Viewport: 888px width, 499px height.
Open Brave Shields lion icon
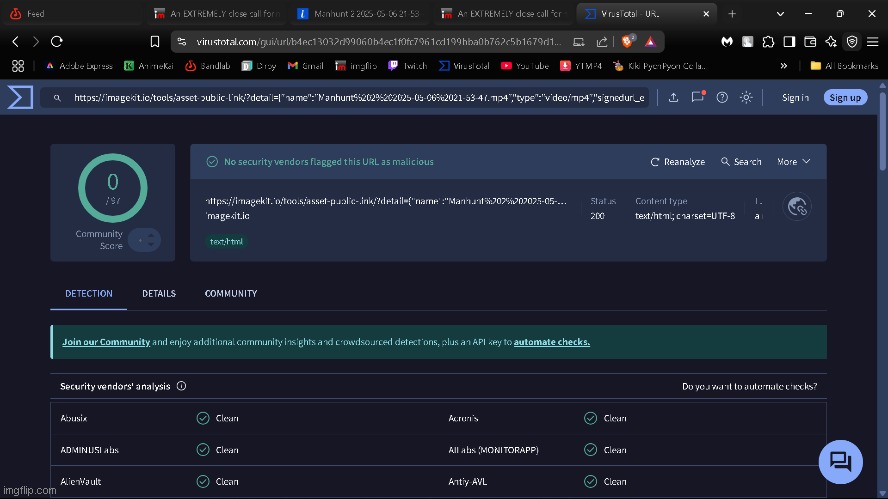click(x=627, y=41)
